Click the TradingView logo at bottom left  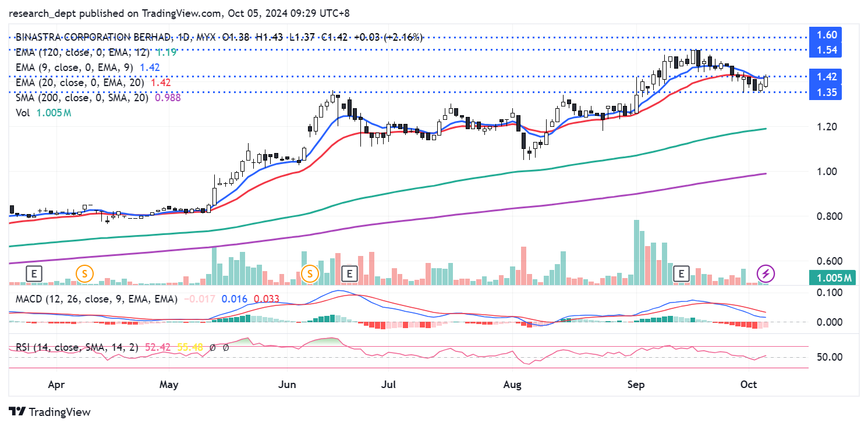50,412
